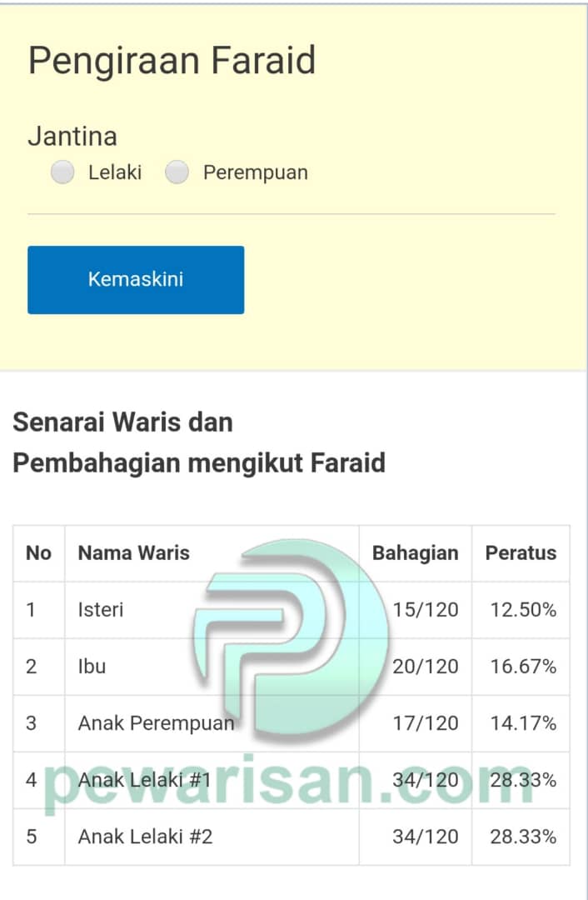
Task: Click the 17/120 share value
Action: (426, 723)
